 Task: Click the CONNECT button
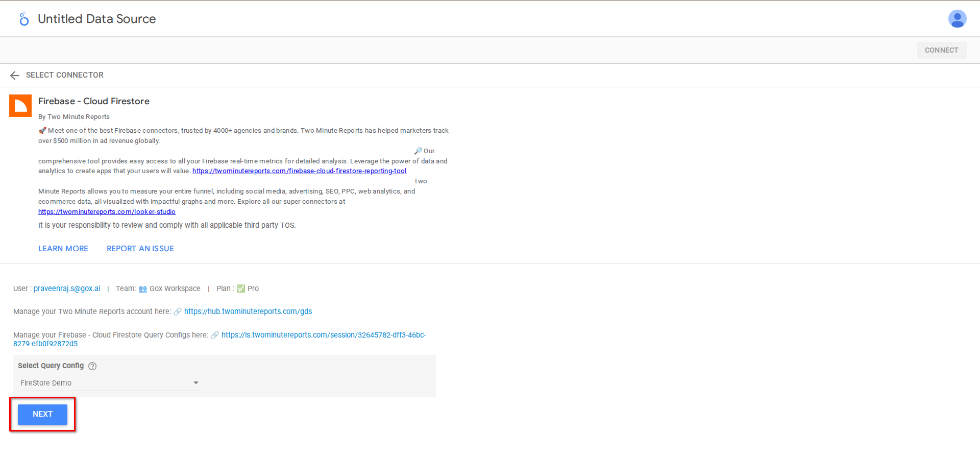tap(941, 50)
